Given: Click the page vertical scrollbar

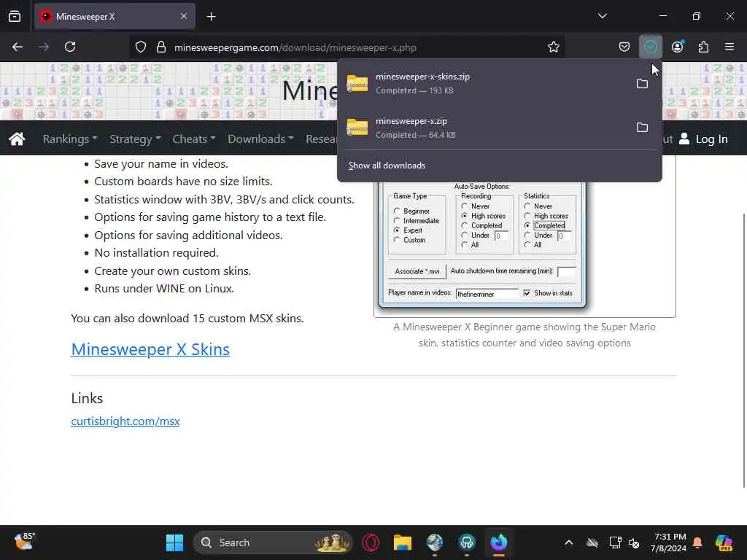Looking at the screenshot, I should [744, 350].
